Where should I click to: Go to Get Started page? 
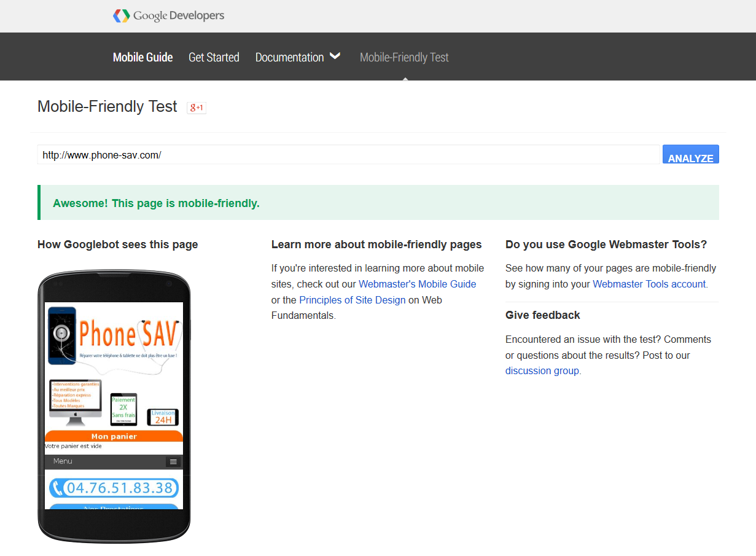[214, 57]
